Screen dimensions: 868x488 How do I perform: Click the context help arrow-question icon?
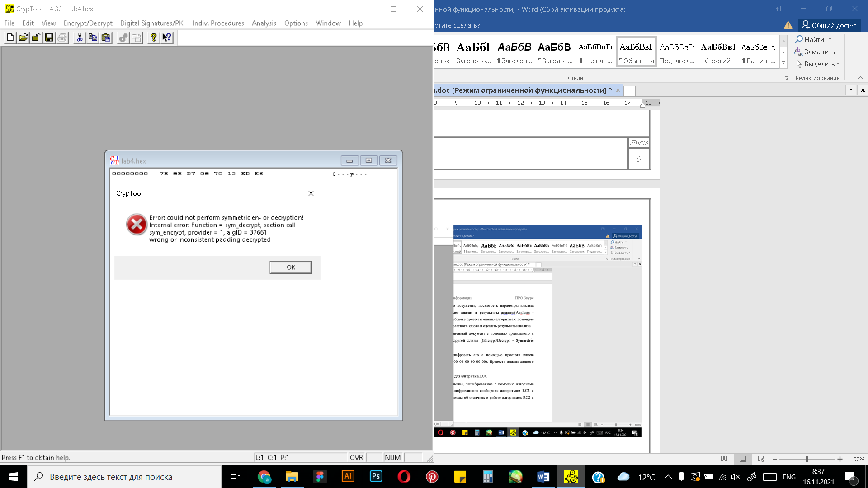(167, 38)
